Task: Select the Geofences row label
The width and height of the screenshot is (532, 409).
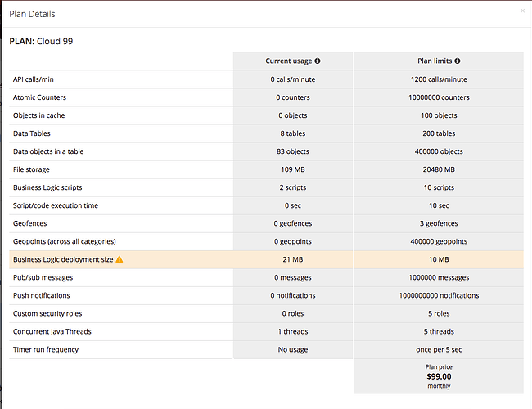Action: pyautogui.click(x=31, y=223)
